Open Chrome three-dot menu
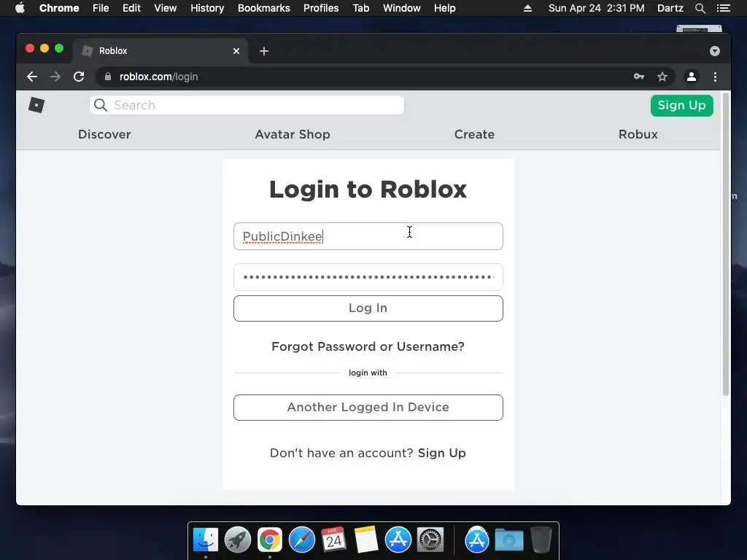This screenshot has height=560, width=747. (x=715, y=77)
